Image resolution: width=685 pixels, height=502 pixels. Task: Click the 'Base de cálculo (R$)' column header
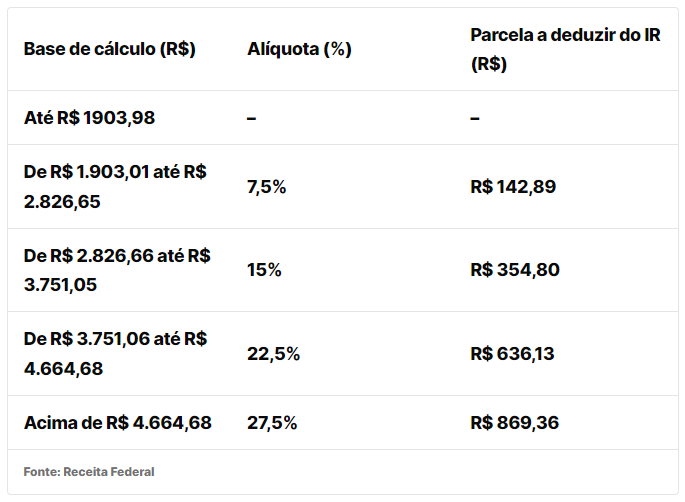[109, 49]
